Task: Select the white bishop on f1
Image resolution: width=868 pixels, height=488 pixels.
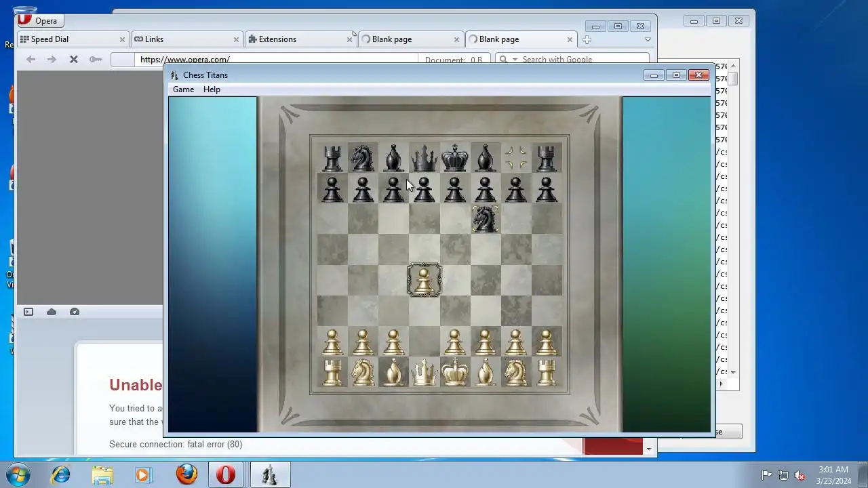Action: 485,373
